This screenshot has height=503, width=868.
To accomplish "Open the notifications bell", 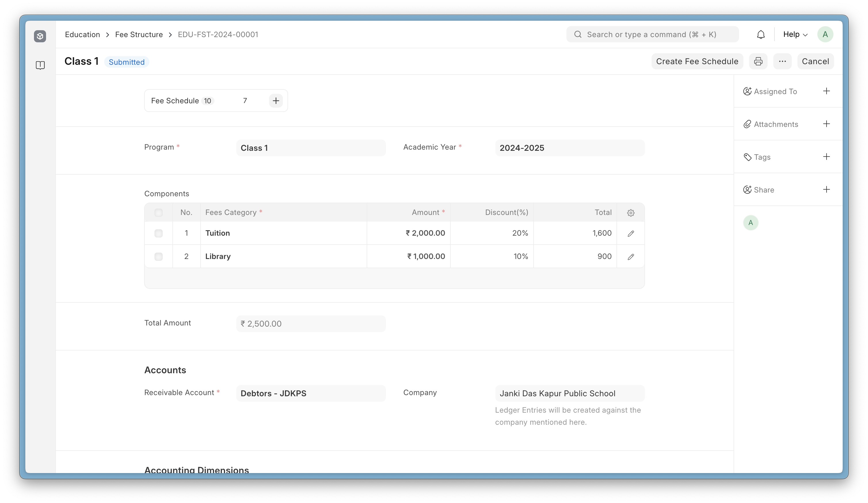I will tap(761, 35).
